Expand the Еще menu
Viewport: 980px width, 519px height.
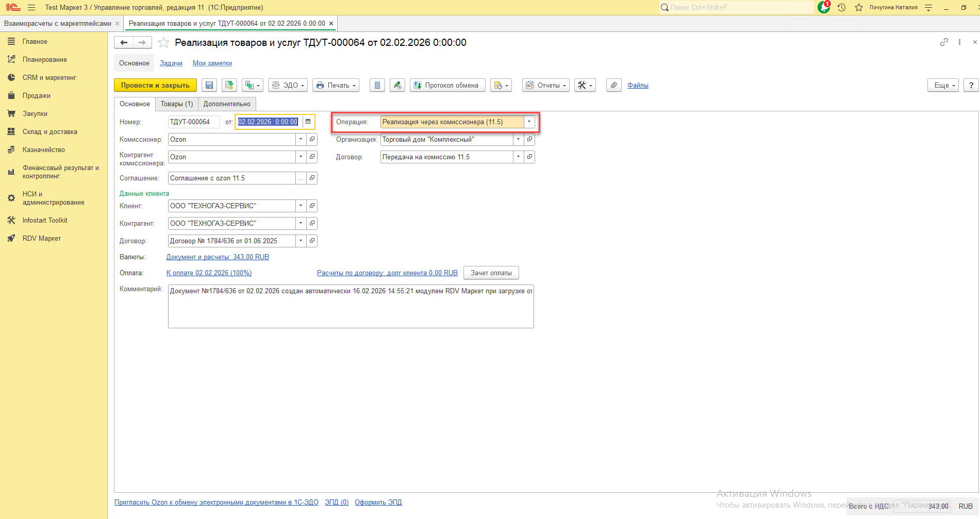(943, 86)
